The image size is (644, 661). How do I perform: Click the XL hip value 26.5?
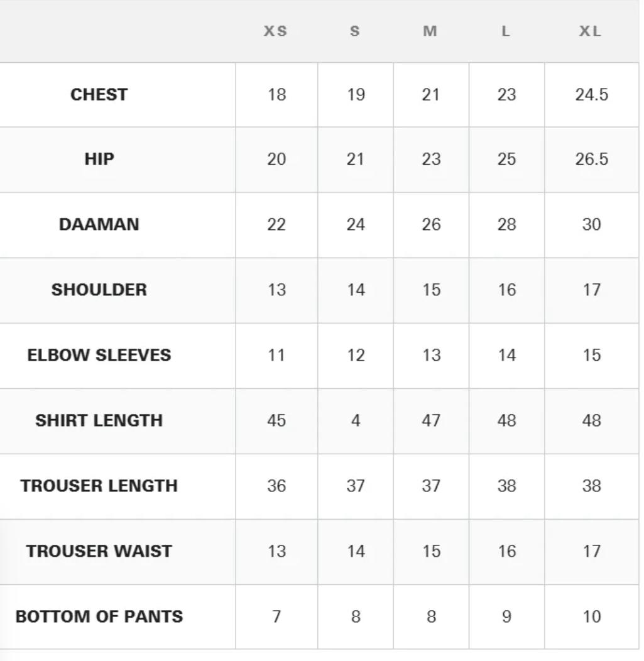591,159
